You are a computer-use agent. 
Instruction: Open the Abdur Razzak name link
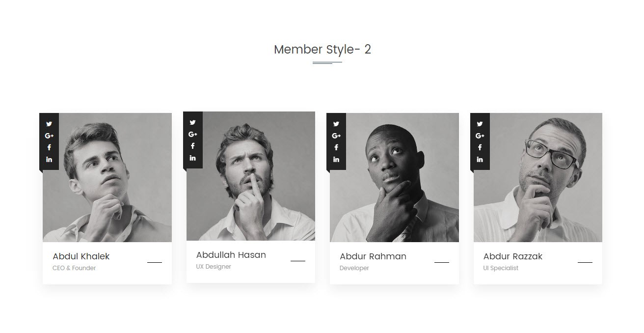point(513,256)
